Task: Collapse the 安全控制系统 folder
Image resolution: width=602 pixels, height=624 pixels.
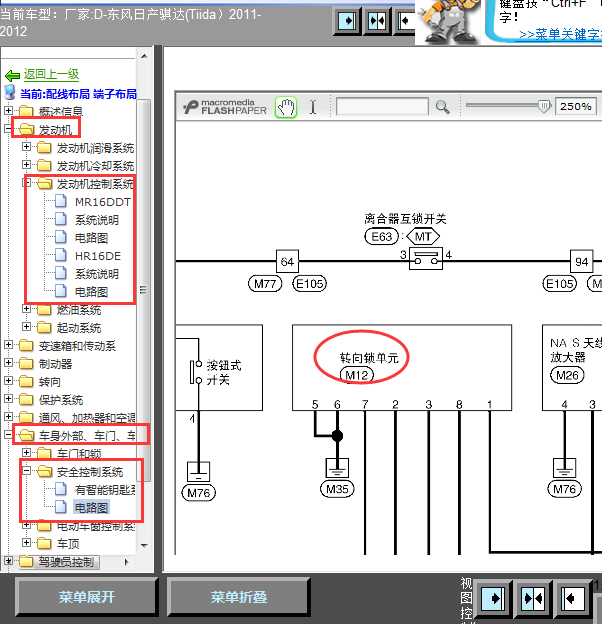Action: (x=26, y=471)
